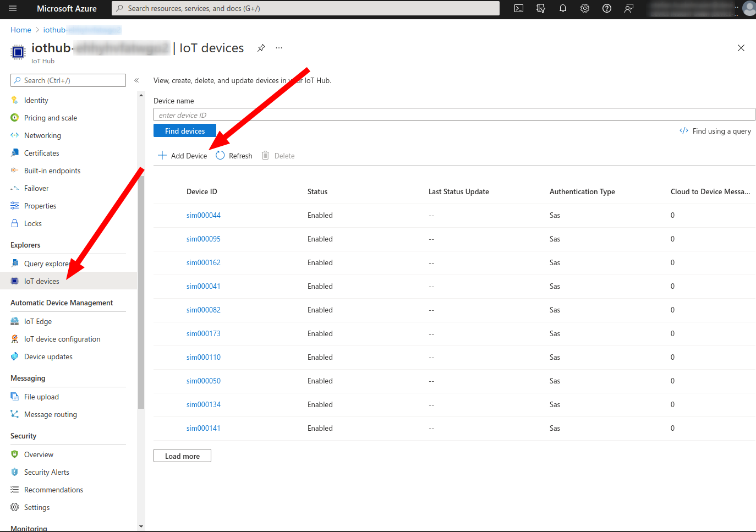The image size is (756, 532).
Task: Refresh the device list
Action: [234, 156]
